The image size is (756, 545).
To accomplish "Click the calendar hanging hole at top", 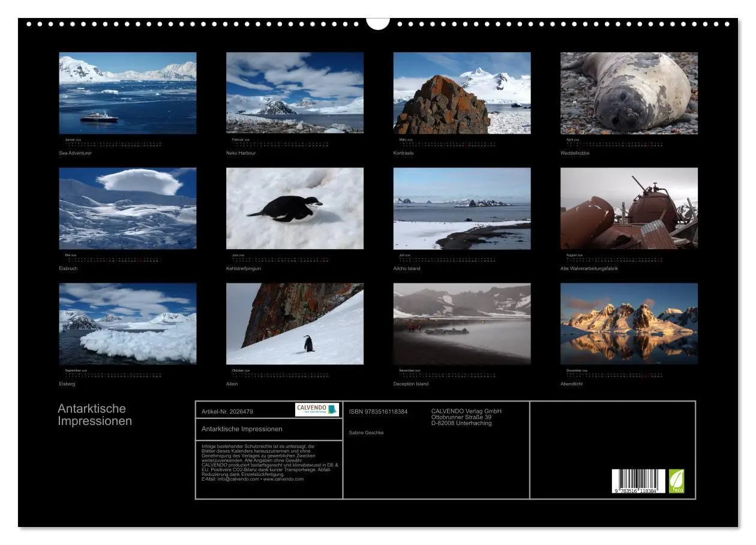I will pos(377,23).
